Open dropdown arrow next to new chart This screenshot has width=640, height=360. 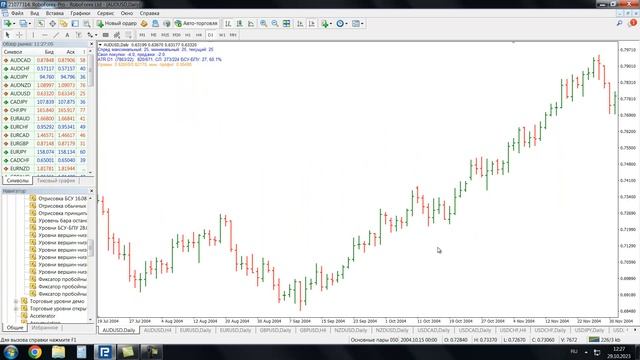(x=14, y=24)
